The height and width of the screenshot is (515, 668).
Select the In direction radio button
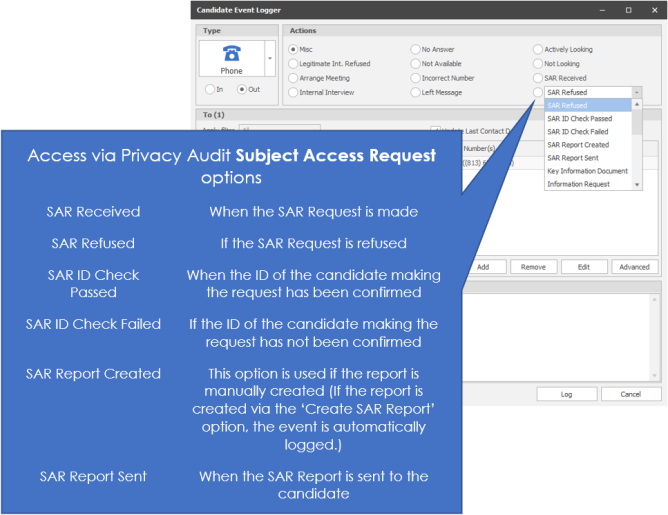209,89
